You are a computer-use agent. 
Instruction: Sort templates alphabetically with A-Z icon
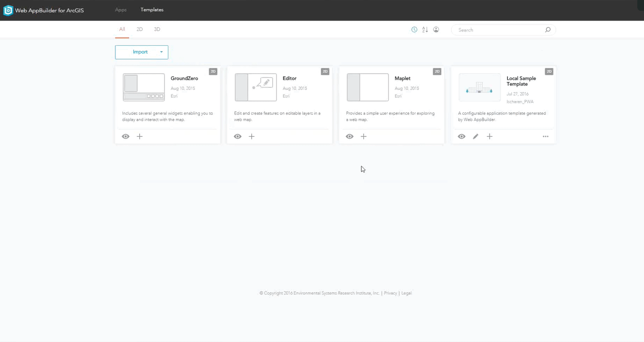click(425, 30)
